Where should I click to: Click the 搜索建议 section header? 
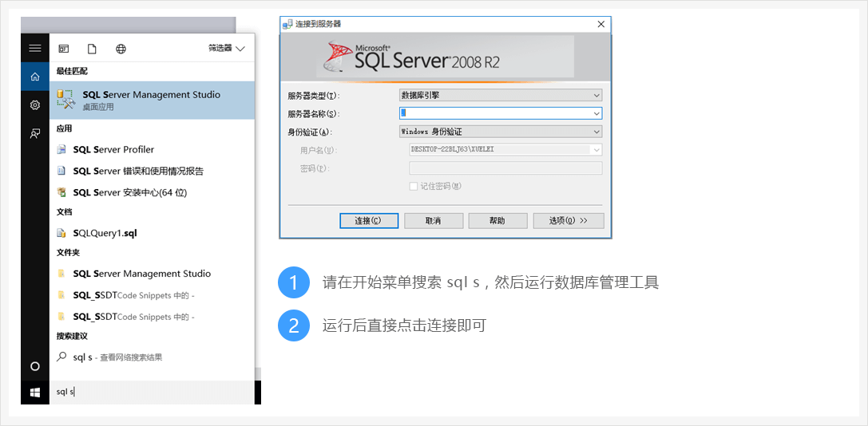pos(72,336)
